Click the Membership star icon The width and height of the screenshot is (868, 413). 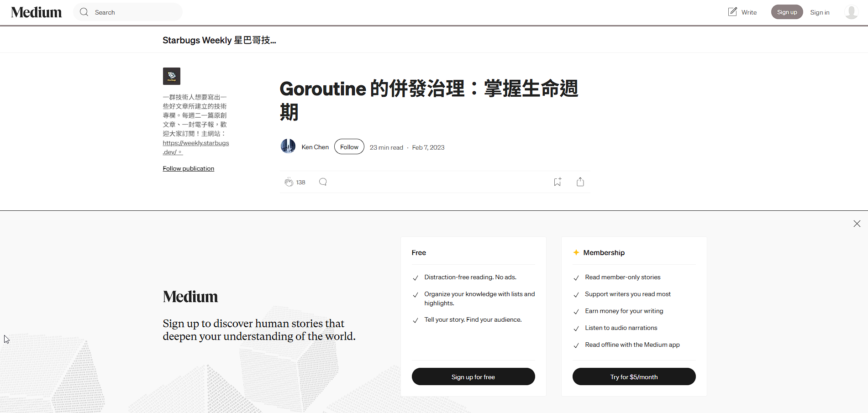coord(576,252)
